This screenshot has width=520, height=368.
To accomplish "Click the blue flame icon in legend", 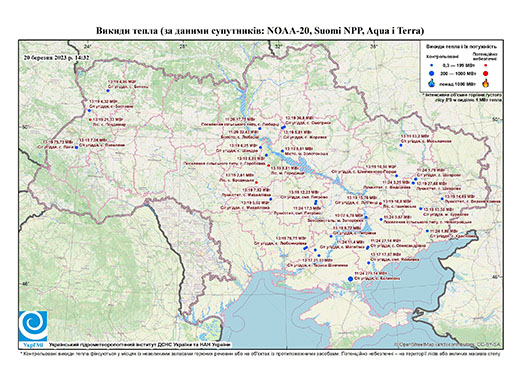I will click(432, 83).
